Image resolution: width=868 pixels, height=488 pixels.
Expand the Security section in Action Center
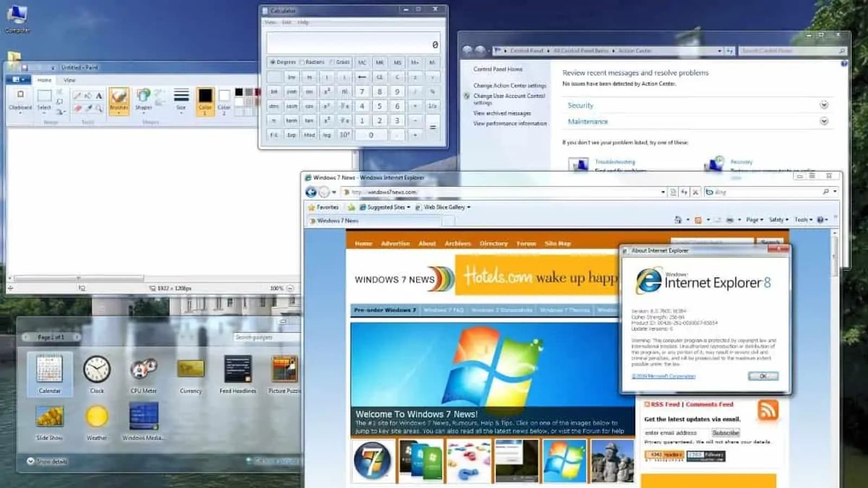coord(824,105)
